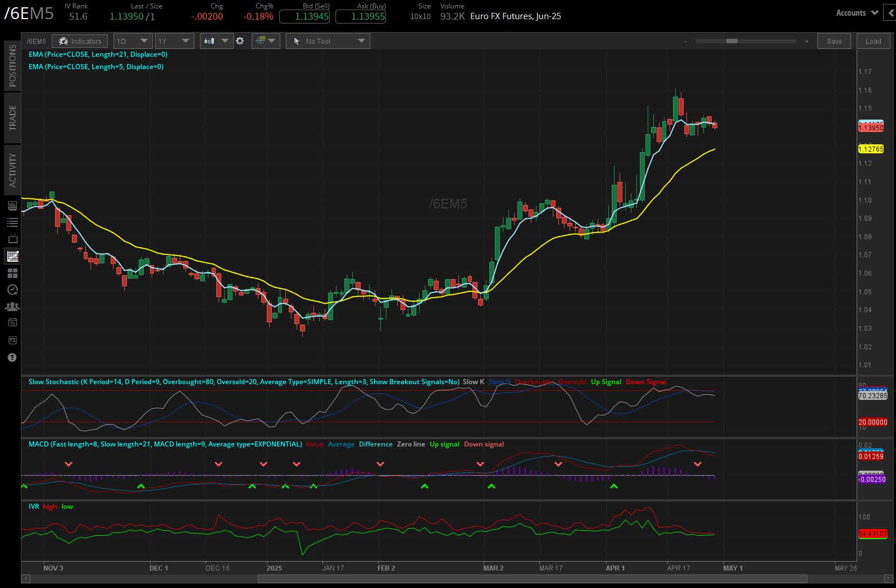
Task: Click the 54.43107 IVR value label
Action: (x=873, y=534)
